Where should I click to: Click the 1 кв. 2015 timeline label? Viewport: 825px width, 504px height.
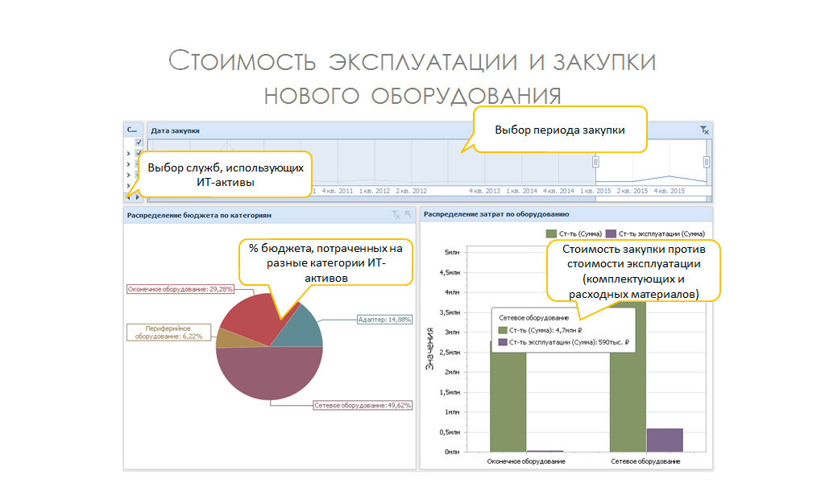pos(595,192)
